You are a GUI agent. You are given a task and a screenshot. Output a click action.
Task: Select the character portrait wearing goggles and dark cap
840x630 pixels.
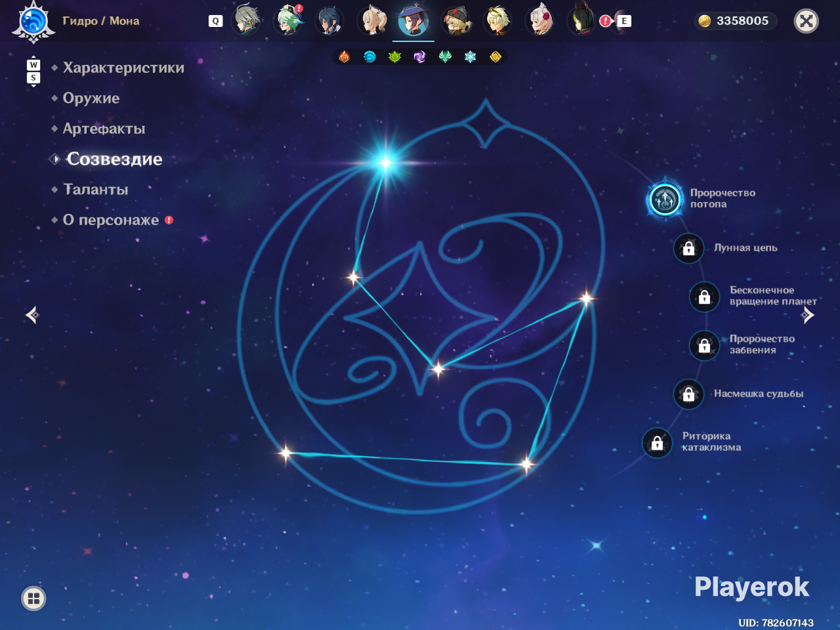tap(455, 20)
